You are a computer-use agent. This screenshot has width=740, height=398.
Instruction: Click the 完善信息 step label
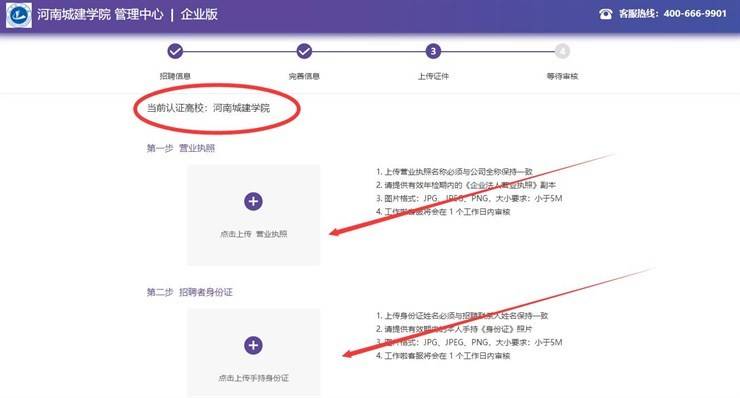coord(304,76)
